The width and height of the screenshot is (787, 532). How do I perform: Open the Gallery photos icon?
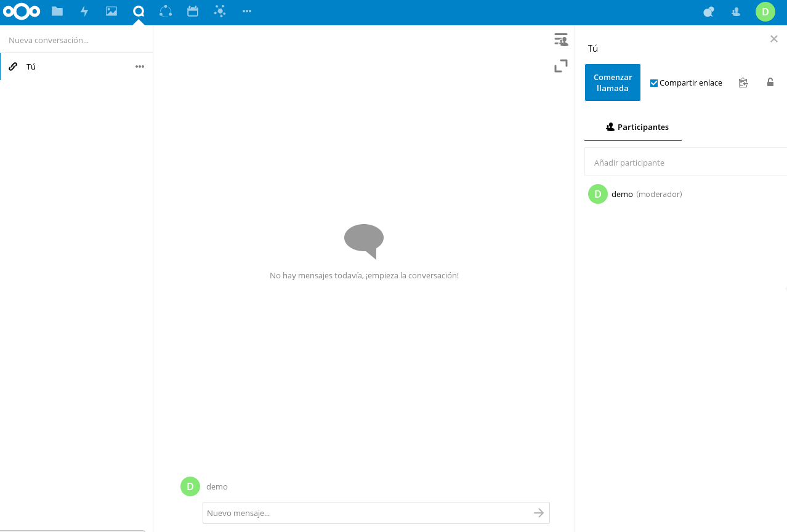[111, 11]
